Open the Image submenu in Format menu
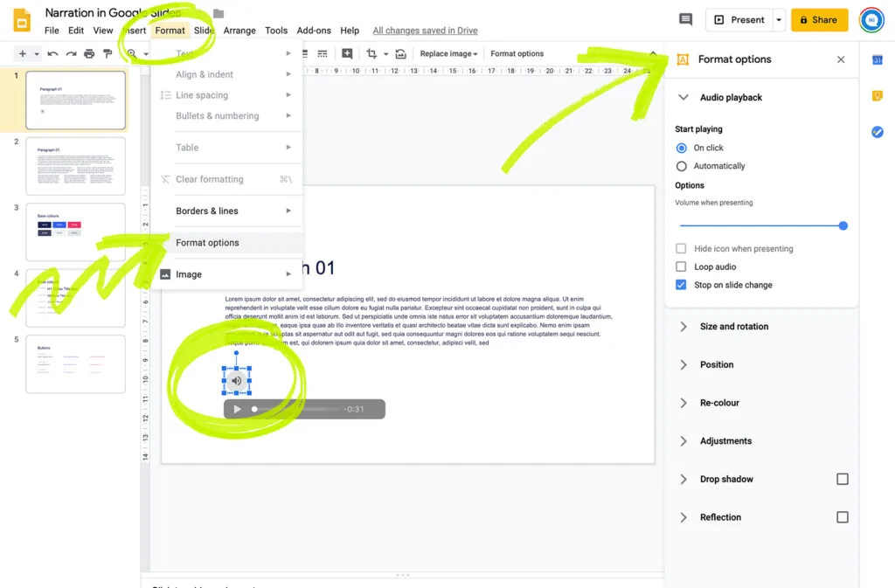Image resolution: width=895 pixels, height=588 pixels. 227,274
